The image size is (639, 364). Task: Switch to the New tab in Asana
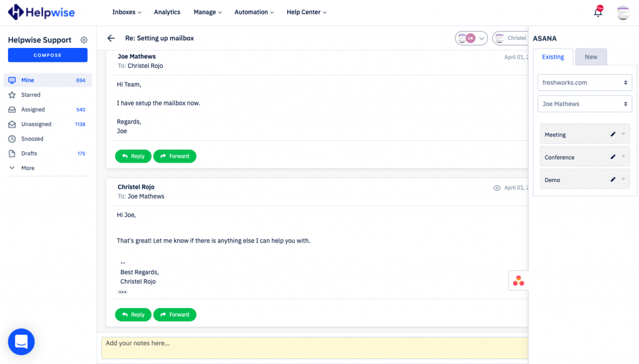click(590, 57)
